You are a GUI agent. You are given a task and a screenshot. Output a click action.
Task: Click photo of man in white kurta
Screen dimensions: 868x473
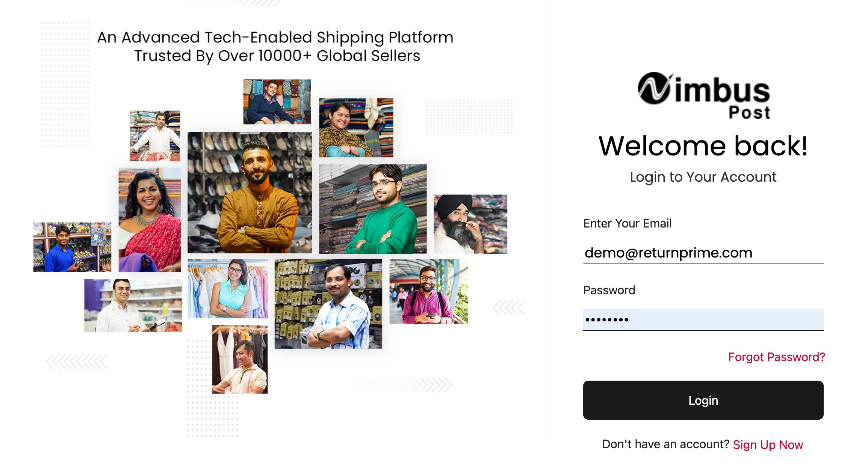[155, 136]
